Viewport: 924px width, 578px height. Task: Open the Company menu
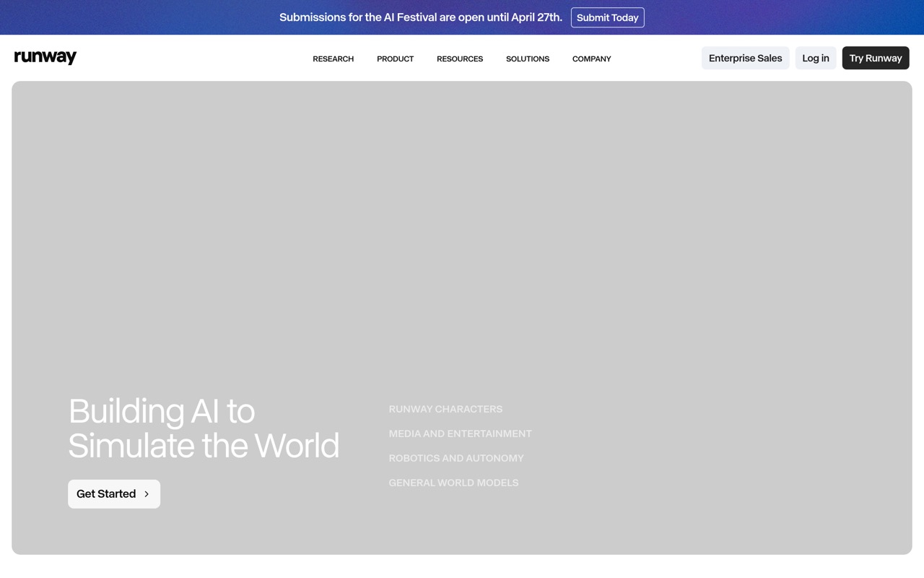click(591, 59)
